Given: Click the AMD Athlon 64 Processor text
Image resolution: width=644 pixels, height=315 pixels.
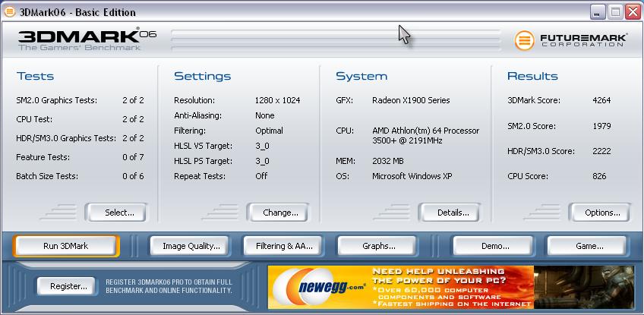Looking at the screenshot, I should [x=425, y=136].
